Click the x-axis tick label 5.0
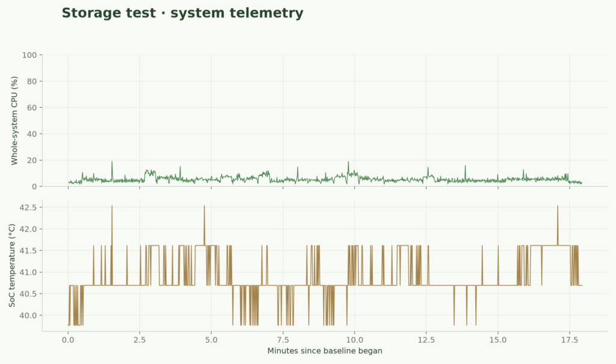Image resolution: width=616 pixels, height=364 pixels. (x=211, y=339)
